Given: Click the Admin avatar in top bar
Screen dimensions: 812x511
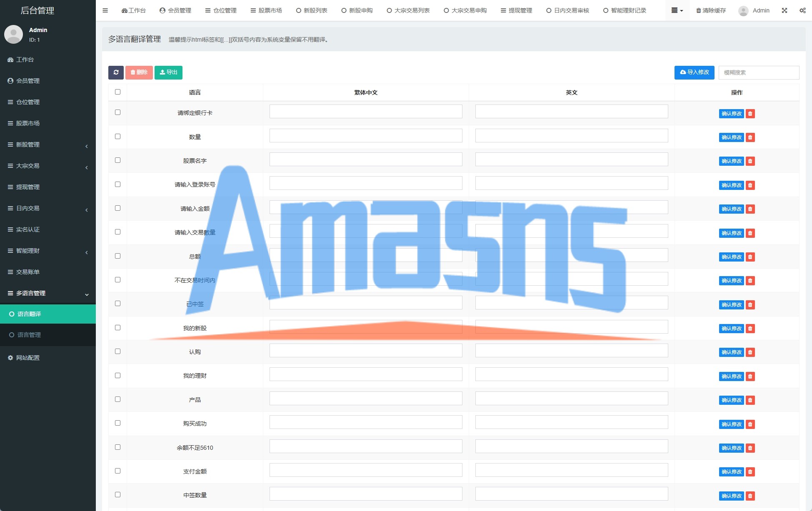Looking at the screenshot, I should (x=743, y=11).
